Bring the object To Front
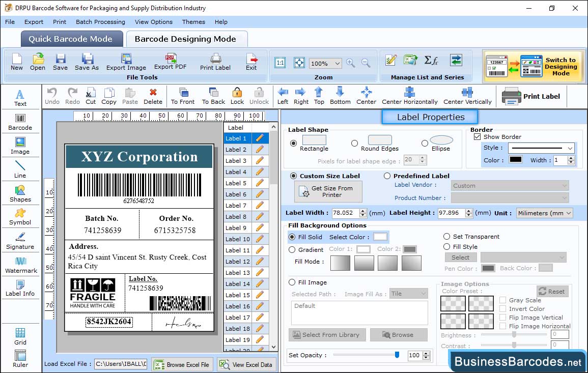 (x=183, y=96)
